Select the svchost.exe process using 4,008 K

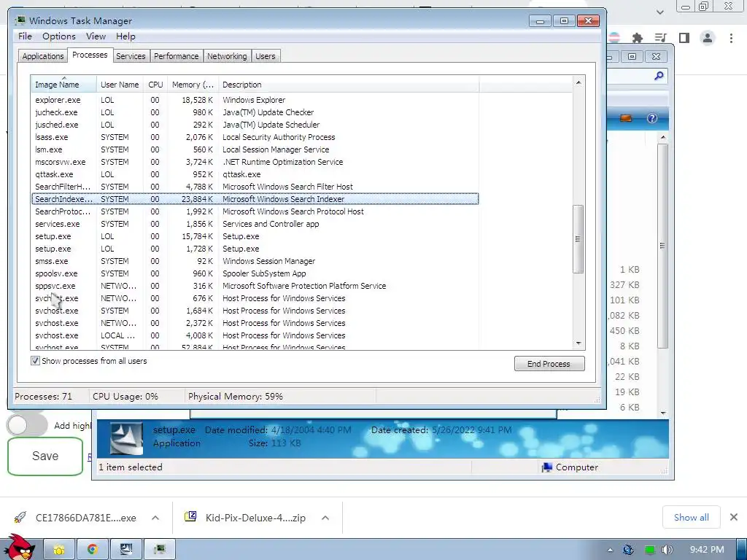pos(255,335)
